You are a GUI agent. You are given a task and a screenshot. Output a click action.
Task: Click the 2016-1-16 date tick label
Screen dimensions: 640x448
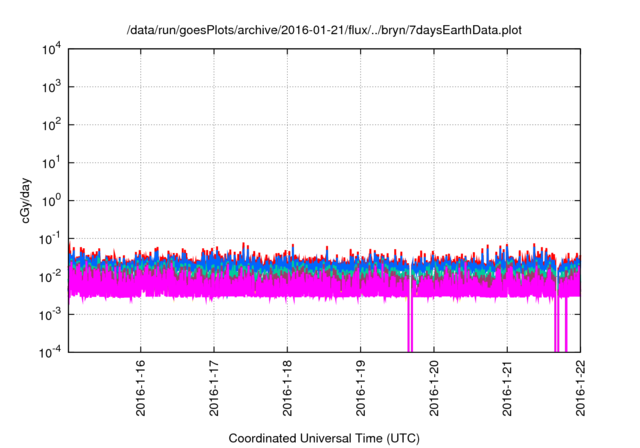pos(140,388)
